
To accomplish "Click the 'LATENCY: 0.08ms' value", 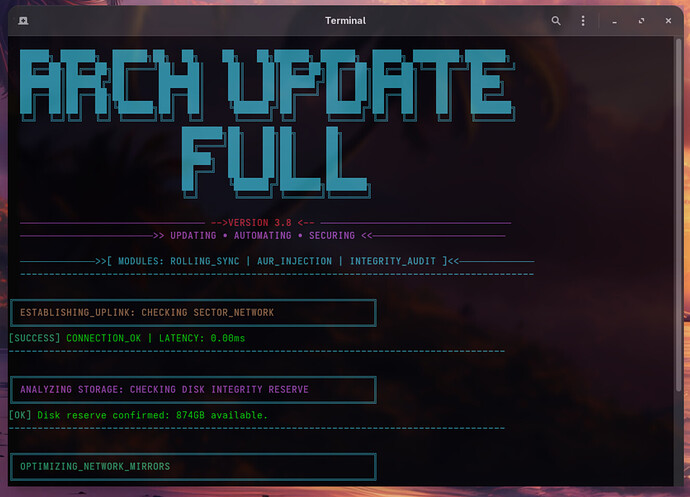I will pyautogui.click(x=202, y=338).
